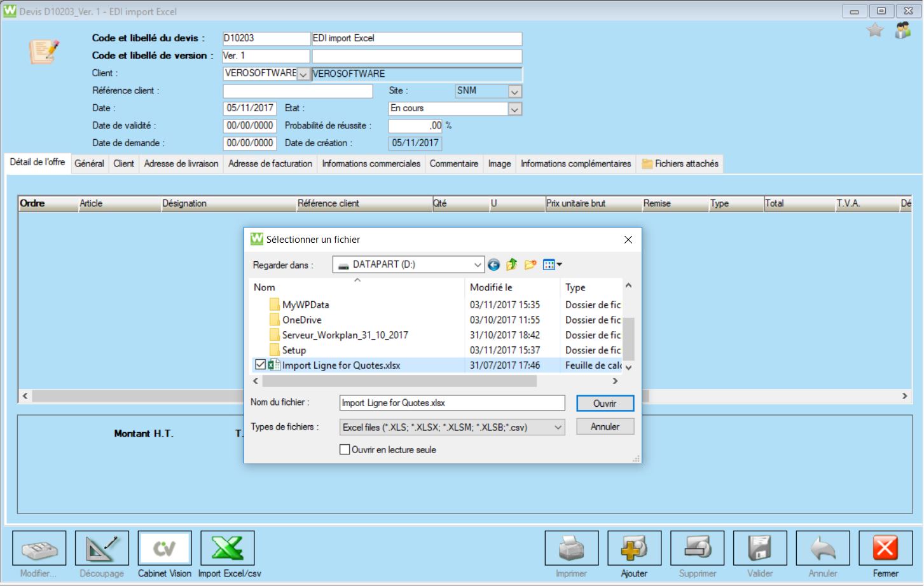Uncheck the Import Ligne for Quotes.xlsx checkbox
This screenshot has width=924, height=586.
(x=260, y=365)
